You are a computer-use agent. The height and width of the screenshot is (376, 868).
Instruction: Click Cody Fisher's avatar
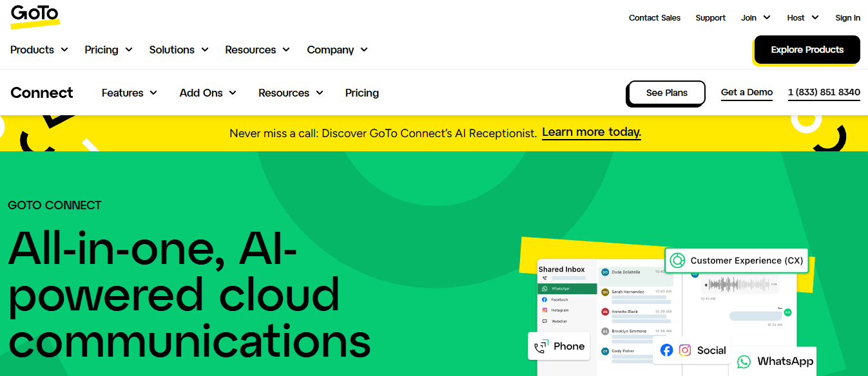[605, 352]
